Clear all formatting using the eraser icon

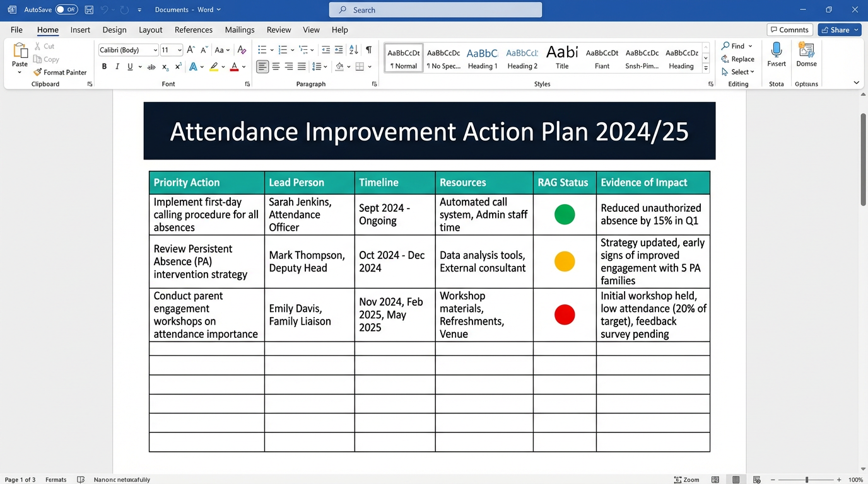242,49
